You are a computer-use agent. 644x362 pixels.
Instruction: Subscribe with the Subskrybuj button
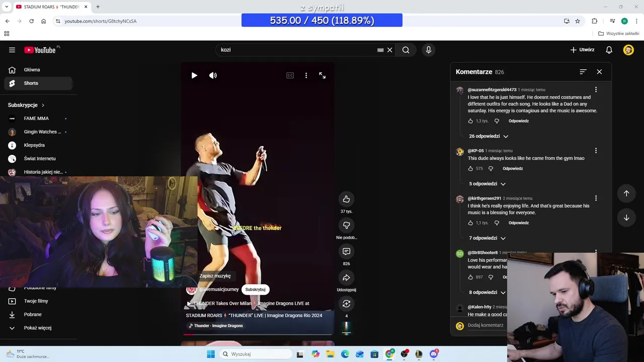255,290
